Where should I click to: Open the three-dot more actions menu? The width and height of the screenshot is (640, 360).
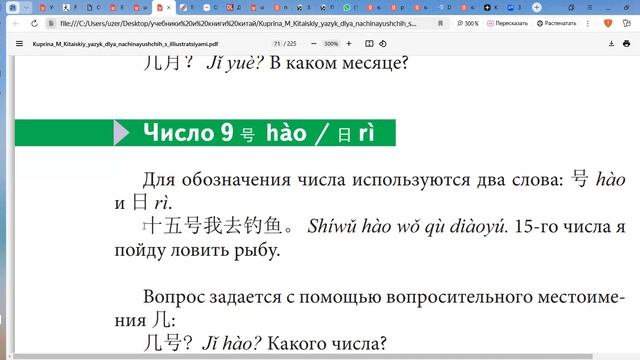tap(587, 24)
